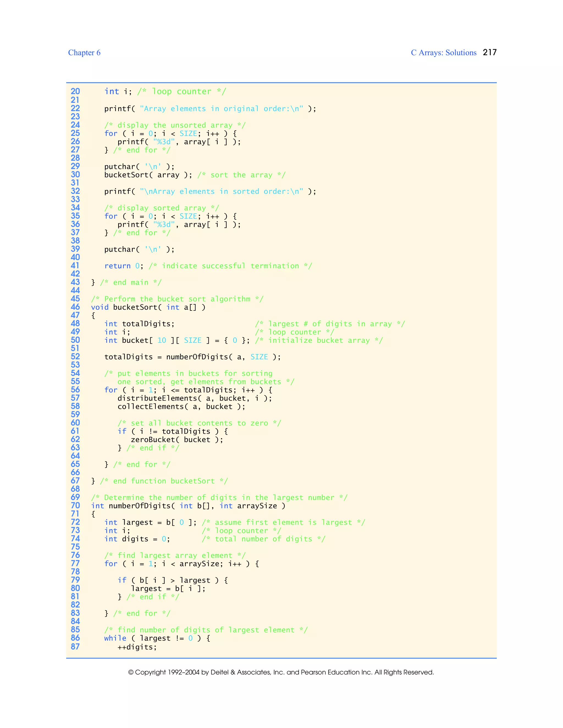Click the line number 87
This screenshot has width=563, height=728.
pos(75,647)
